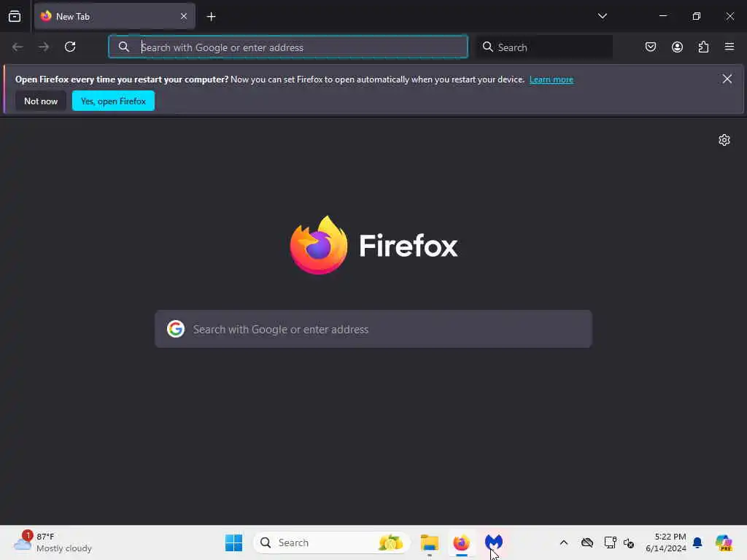747x560 pixels.
Task: Click the muted volume tray icon
Action: (x=628, y=542)
